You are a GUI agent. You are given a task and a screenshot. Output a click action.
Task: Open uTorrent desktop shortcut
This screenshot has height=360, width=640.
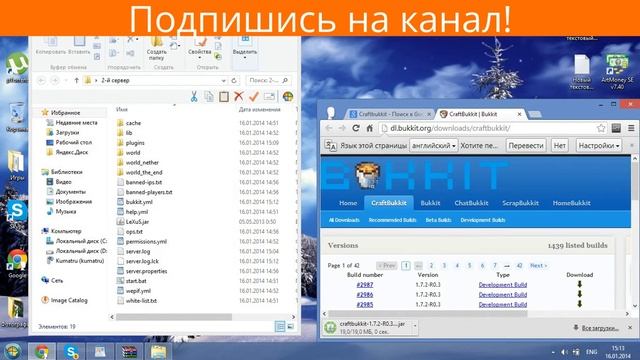pyautogui.click(x=16, y=67)
